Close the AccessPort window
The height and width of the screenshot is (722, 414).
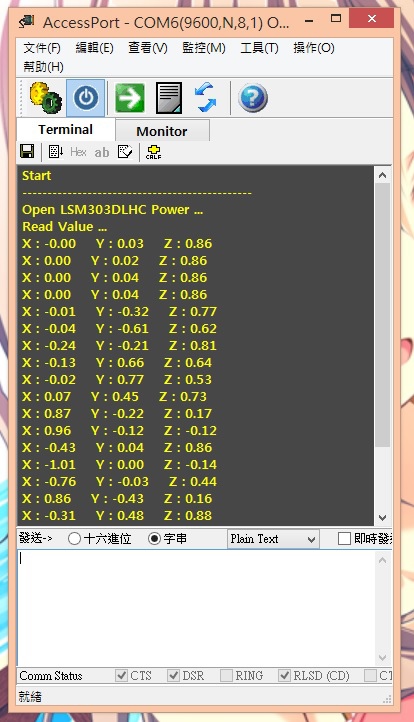click(x=372, y=19)
